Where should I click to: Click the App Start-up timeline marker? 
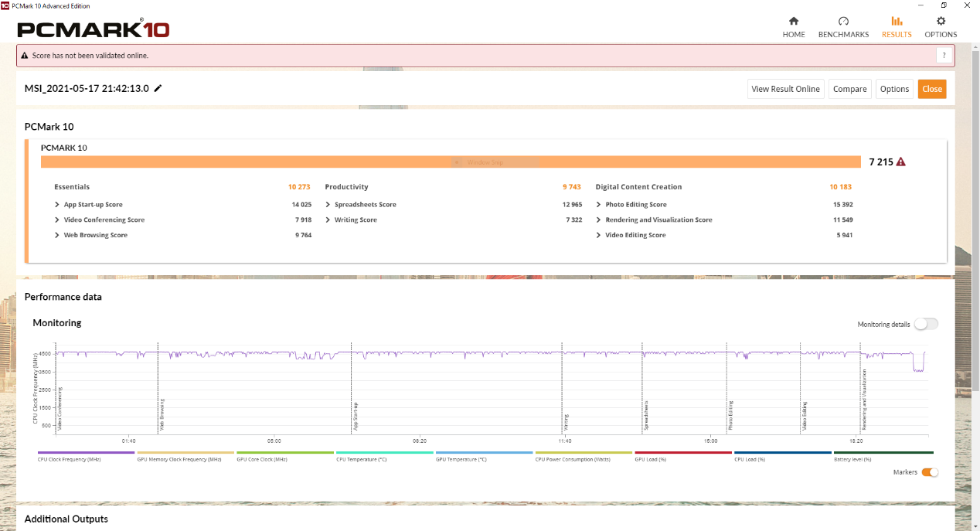tap(356, 416)
